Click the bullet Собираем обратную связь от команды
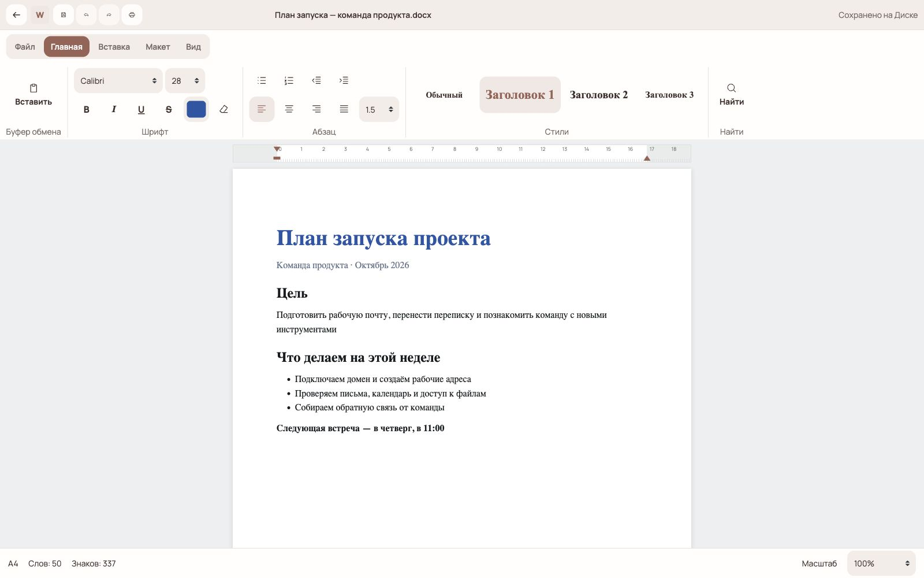The height and width of the screenshot is (578, 924). [x=370, y=407]
